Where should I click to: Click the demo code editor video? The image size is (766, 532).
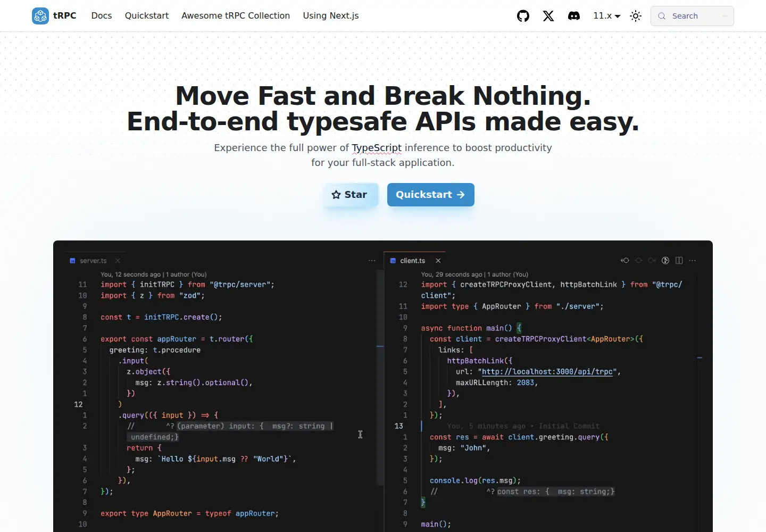[x=383, y=386]
